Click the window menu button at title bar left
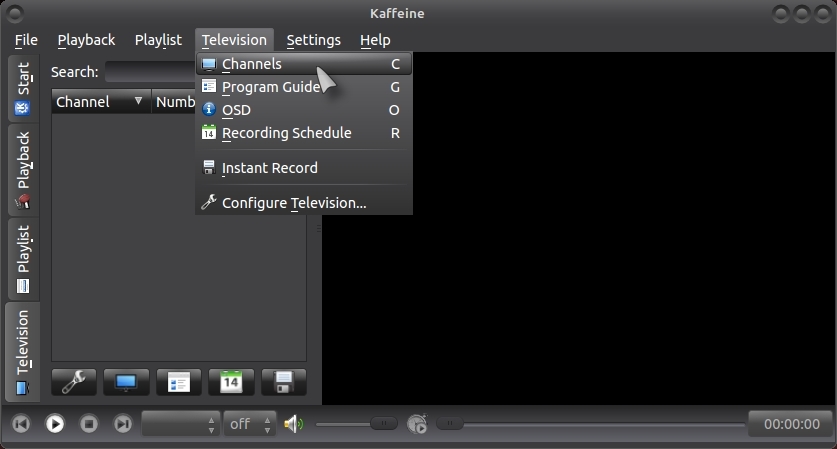Image resolution: width=837 pixels, height=449 pixels. (15, 13)
